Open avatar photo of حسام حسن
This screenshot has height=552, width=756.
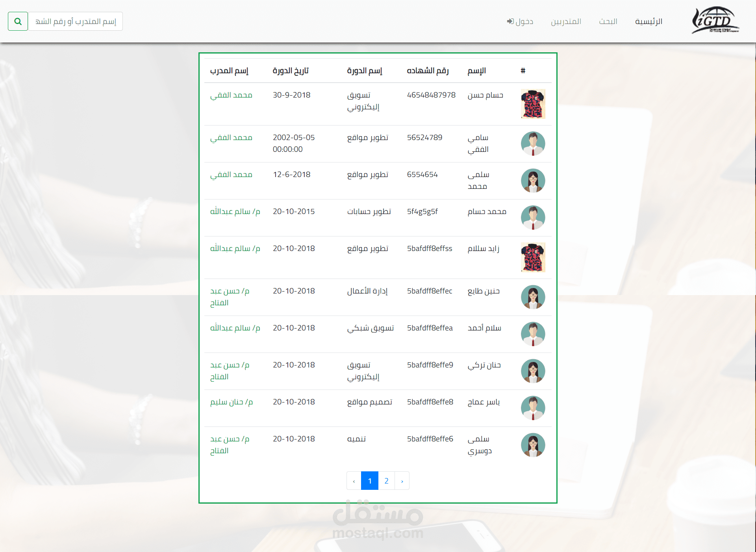click(x=533, y=104)
